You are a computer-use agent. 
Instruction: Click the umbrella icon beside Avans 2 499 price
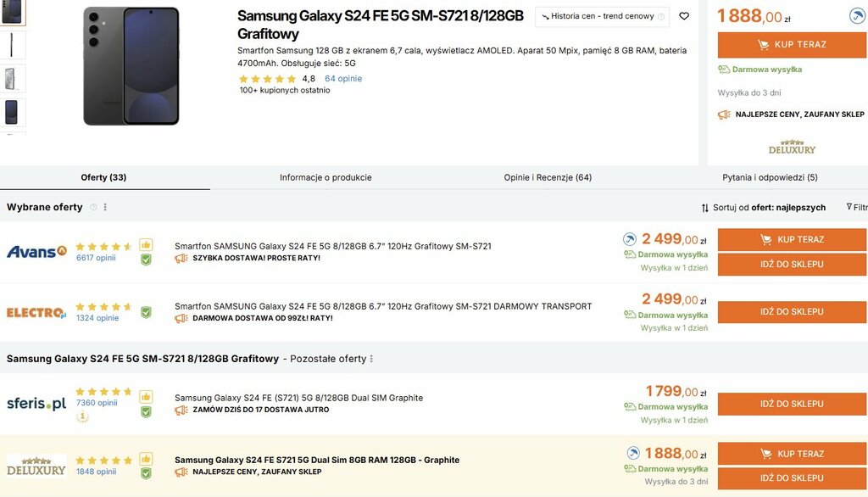point(630,239)
